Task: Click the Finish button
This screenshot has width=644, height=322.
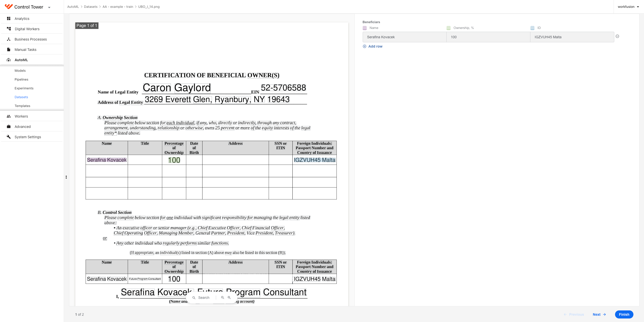Action: click(x=624, y=314)
